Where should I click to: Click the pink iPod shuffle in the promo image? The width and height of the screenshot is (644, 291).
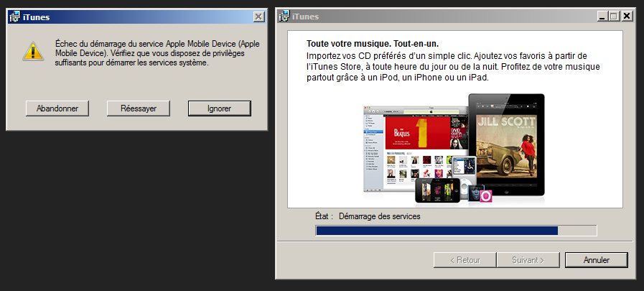(486, 195)
